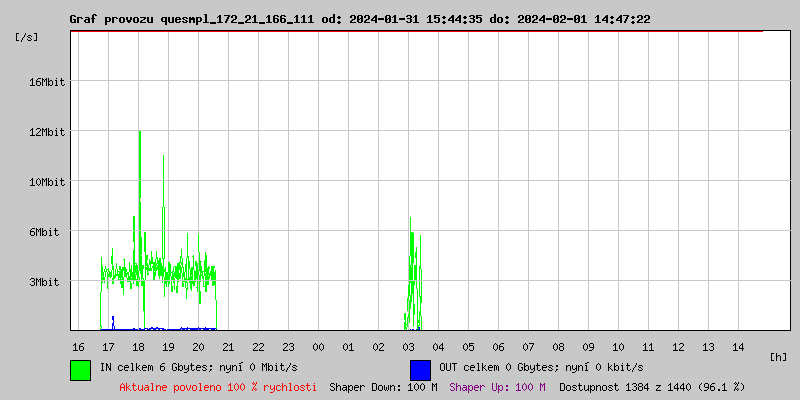Click the red 'Aktualne povoleno 100 % rychlosti' text
Viewport: 800px width, 400px height.
click(x=218, y=387)
